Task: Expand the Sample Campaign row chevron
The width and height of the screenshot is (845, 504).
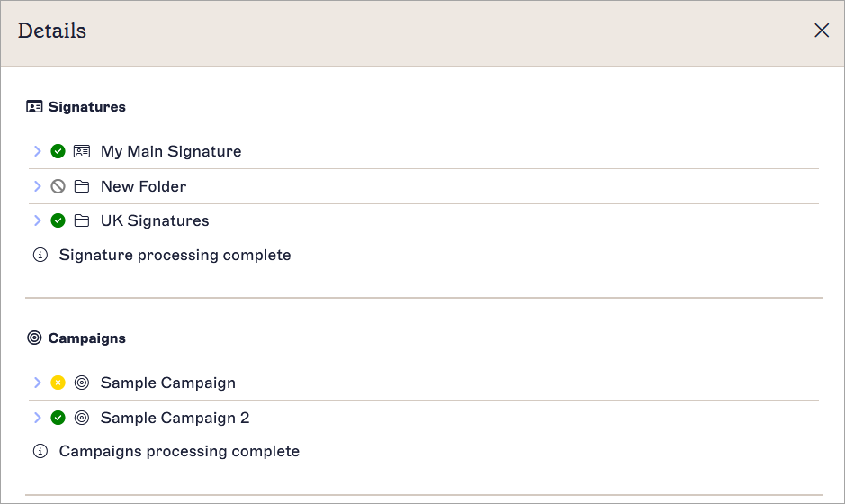Action: tap(37, 382)
